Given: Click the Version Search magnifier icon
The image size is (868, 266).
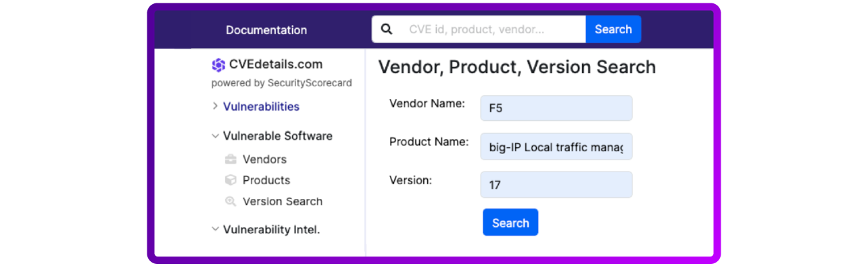Looking at the screenshot, I should 231,201.
